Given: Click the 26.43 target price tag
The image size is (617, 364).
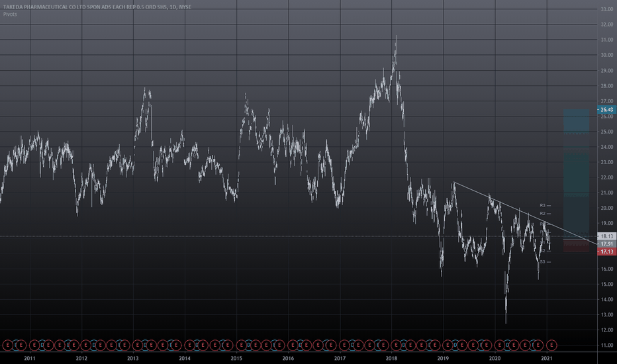Looking at the screenshot, I should pos(607,110).
